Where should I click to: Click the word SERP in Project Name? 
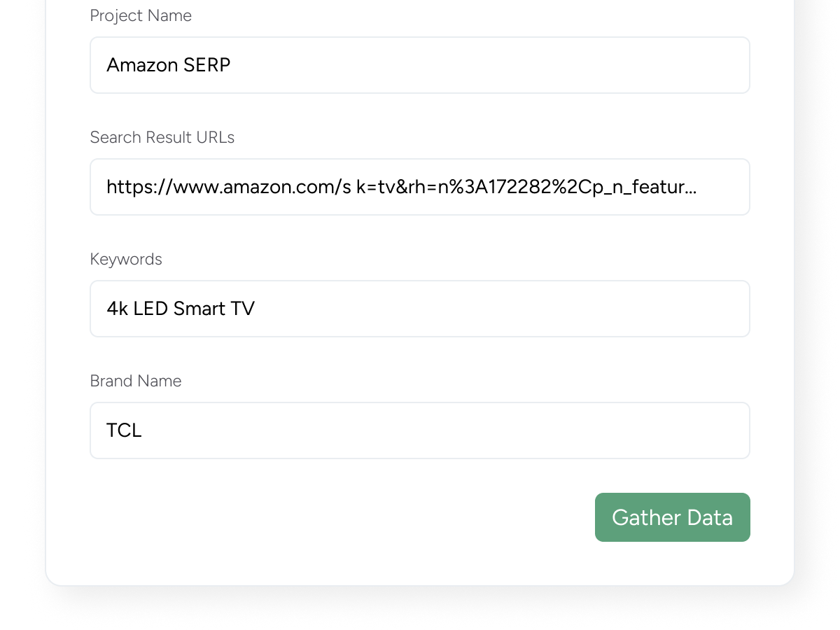pyautogui.click(x=206, y=65)
